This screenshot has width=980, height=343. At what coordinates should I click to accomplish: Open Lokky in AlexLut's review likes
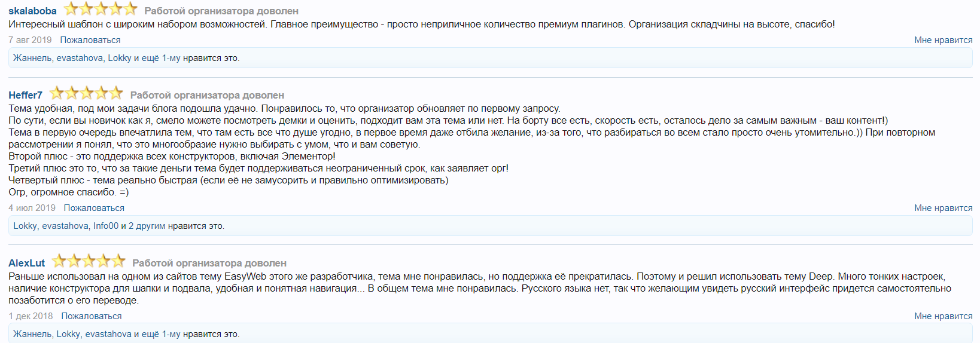pyautogui.click(x=68, y=334)
